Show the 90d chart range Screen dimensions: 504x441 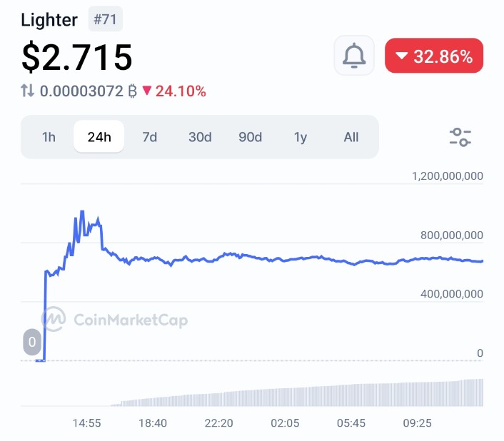click(x=250, y=137)
